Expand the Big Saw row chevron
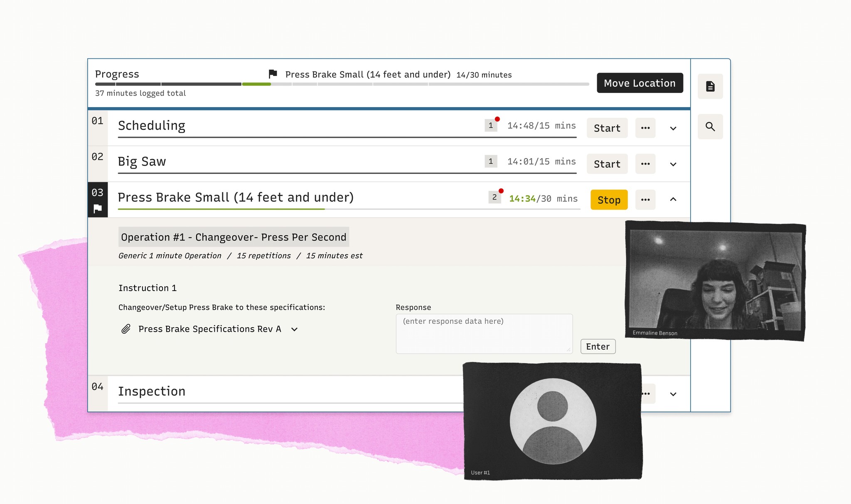Viewport: 851px width, 504px height. click(673, 164)
